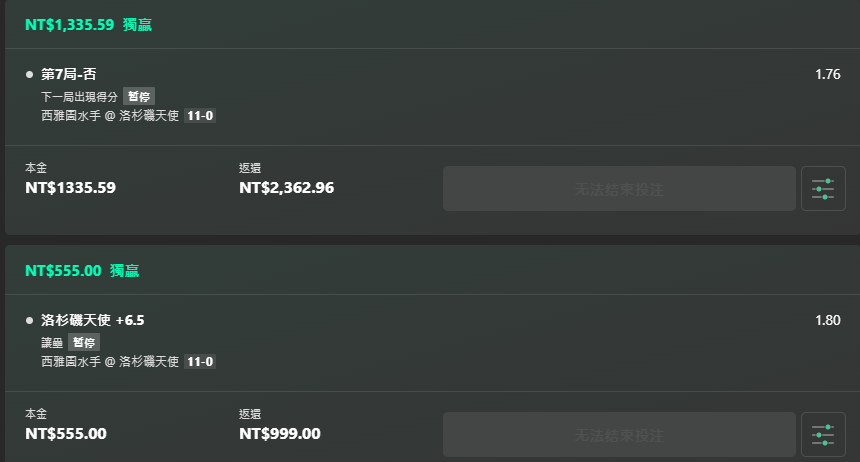Click the 暫停 badge beside 讓壘
The height and width of the screenshot is (462, 860).
[84, 342]
